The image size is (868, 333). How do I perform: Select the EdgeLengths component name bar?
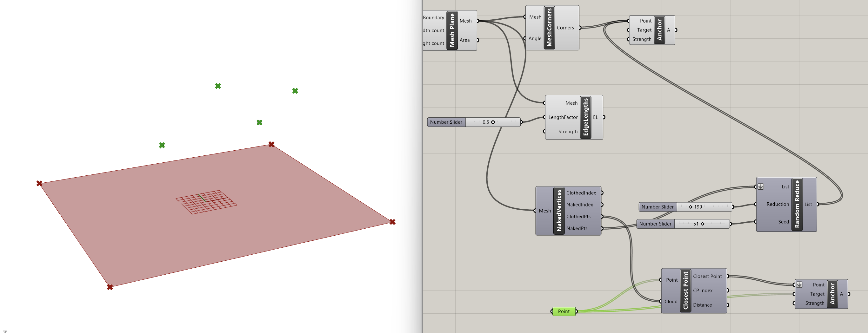(585, 117)
